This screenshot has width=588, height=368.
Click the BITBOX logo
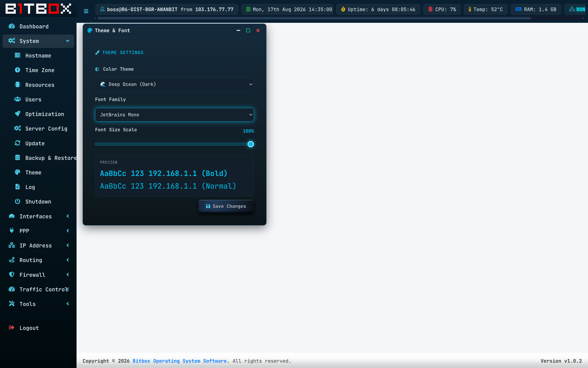tap(38, 9)
